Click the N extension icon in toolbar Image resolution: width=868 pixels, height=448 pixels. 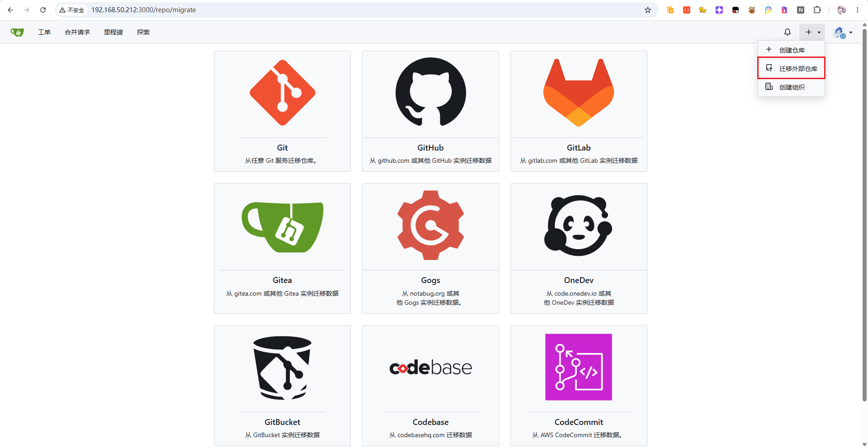801,10
